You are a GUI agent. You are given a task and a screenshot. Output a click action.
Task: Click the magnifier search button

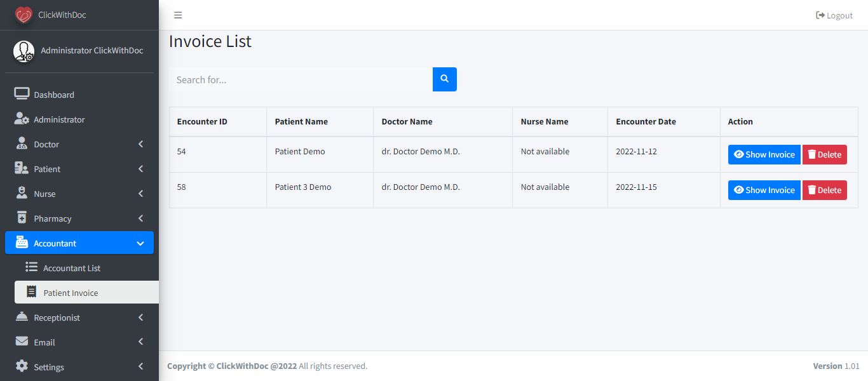point(445,79)
